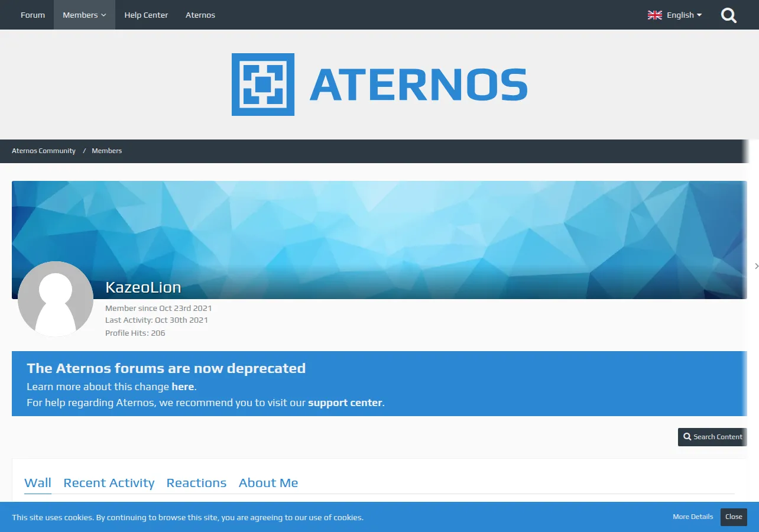Follow the 'here' link in the deprecation notice
759x532 pixels.
pyautogui.click(x=183, y=387)
